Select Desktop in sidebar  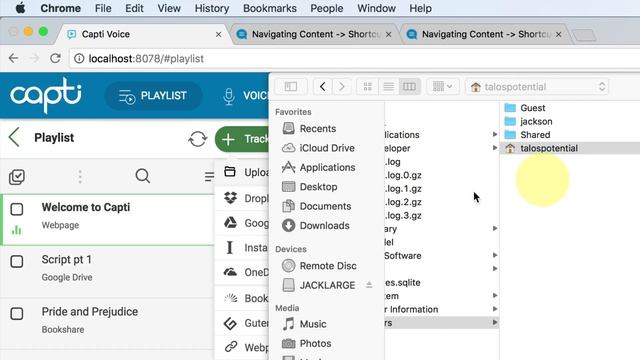point(310,187)
